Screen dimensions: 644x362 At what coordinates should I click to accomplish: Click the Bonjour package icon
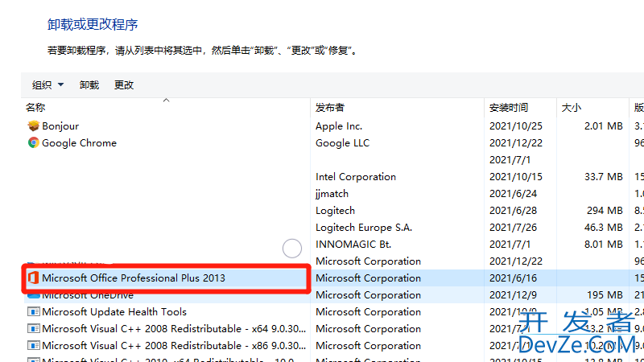pos(33,126)
